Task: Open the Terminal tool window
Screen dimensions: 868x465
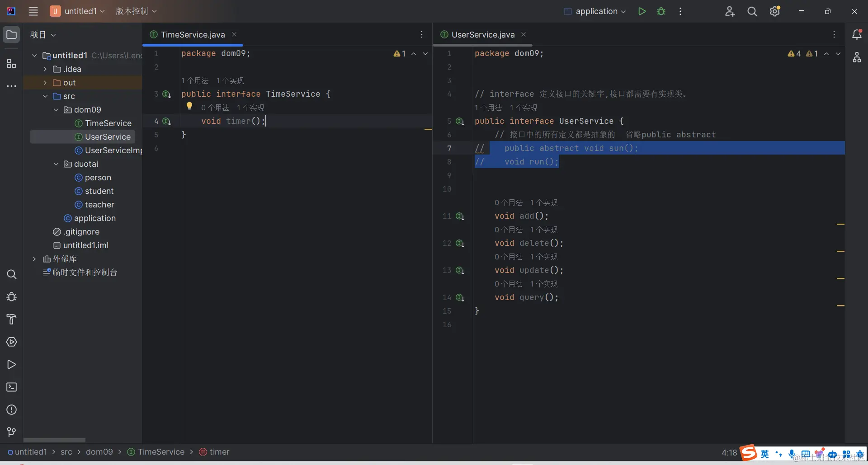Action: (x=11, y=387)
